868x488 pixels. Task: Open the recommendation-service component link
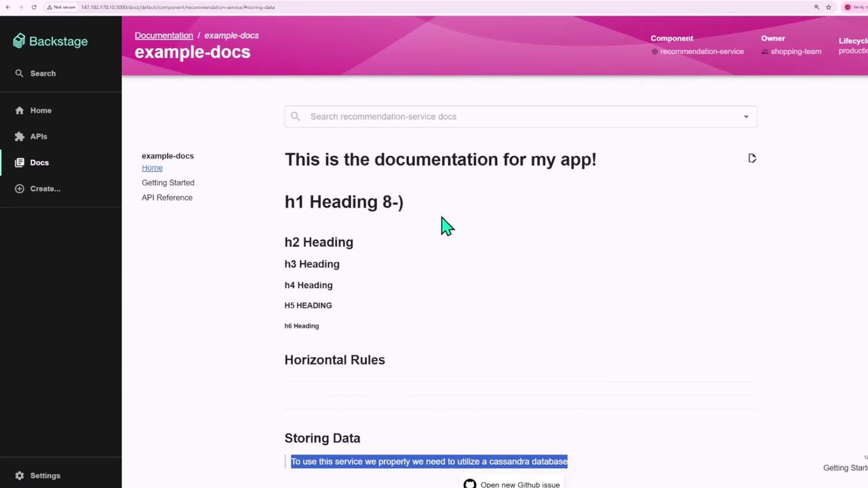tap(701, 52)
